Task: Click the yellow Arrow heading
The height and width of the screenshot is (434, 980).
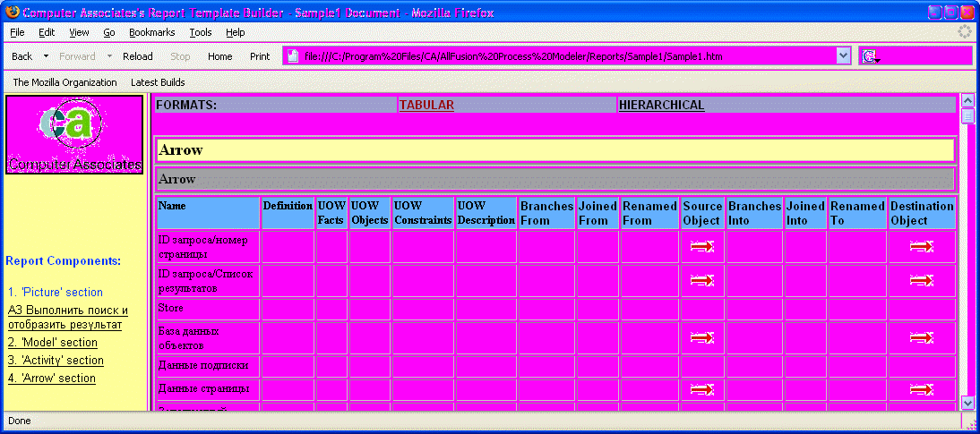Action: coord(555,149)
